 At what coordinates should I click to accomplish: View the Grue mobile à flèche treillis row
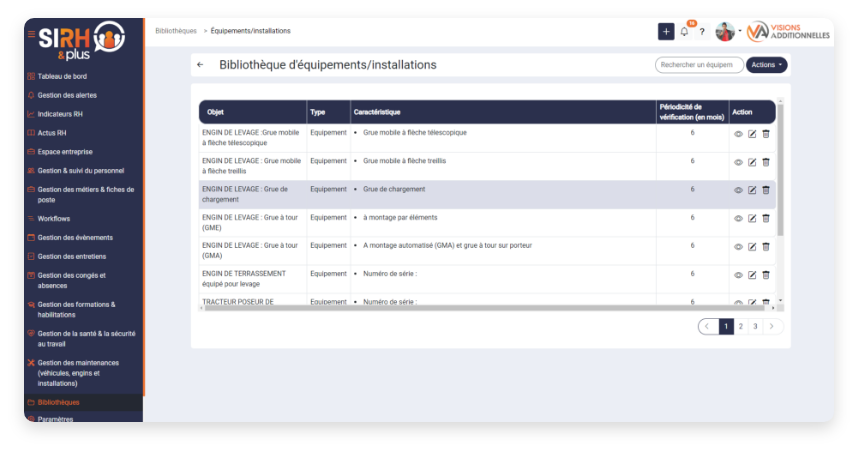[738, 163]
